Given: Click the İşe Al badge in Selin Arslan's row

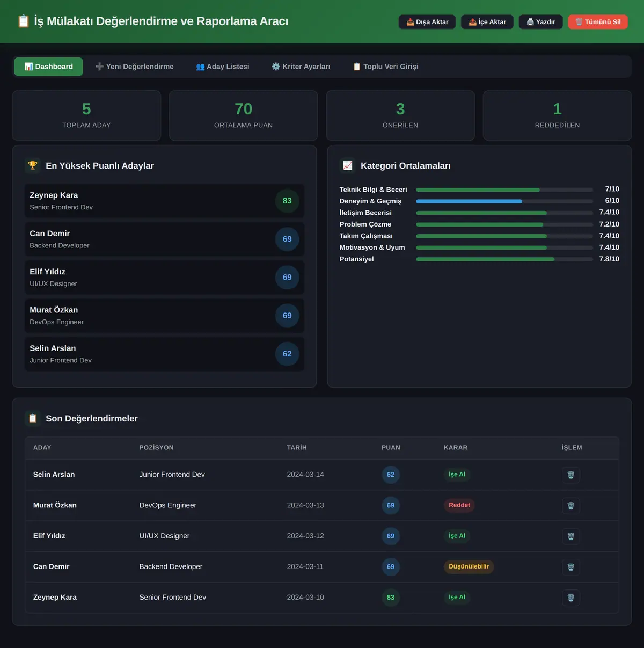Looking at the screenshot, I should pos(457,475).
